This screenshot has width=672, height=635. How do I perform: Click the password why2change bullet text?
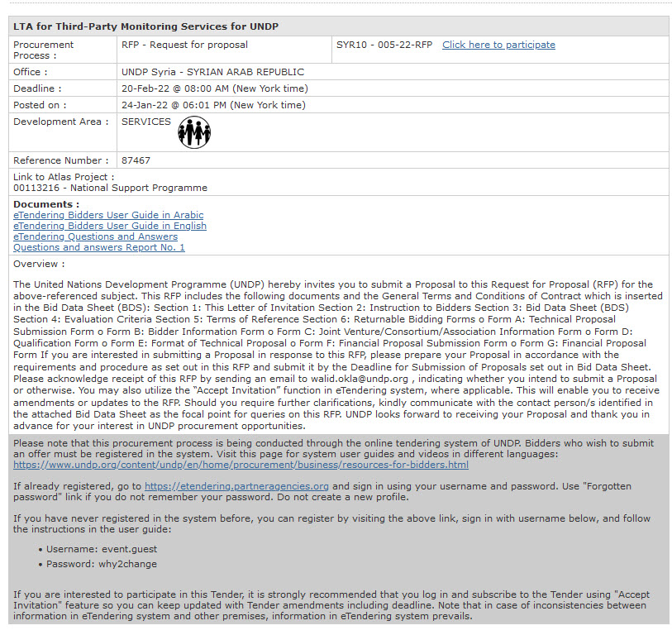[x=102, y=564]
